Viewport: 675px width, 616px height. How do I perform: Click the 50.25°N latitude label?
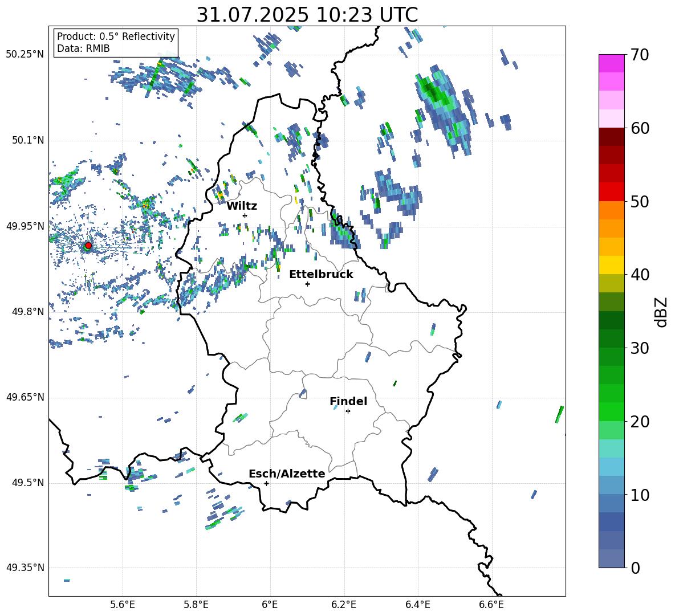25,55
